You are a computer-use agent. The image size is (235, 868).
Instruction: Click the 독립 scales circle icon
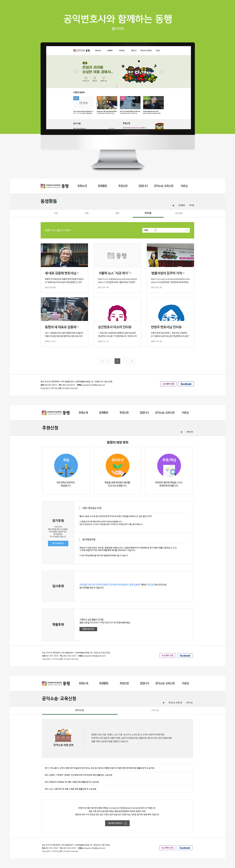[x=66, y=466]
